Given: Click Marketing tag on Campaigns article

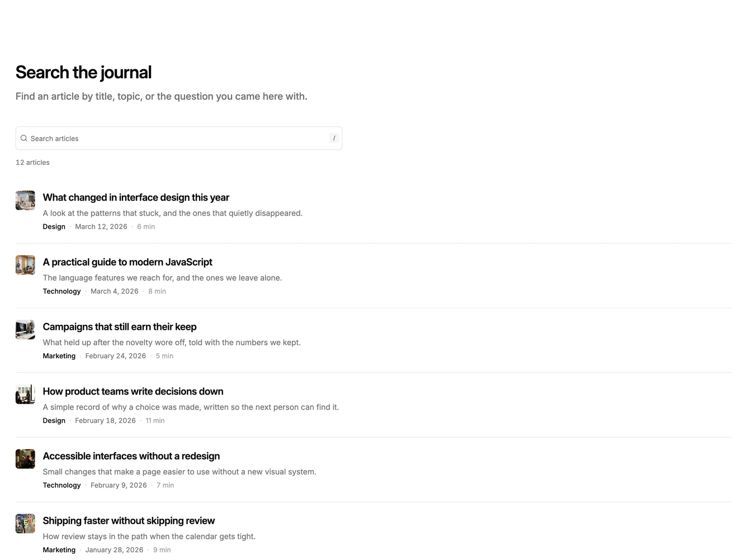Looking at the screenshot, I should 59,356.
